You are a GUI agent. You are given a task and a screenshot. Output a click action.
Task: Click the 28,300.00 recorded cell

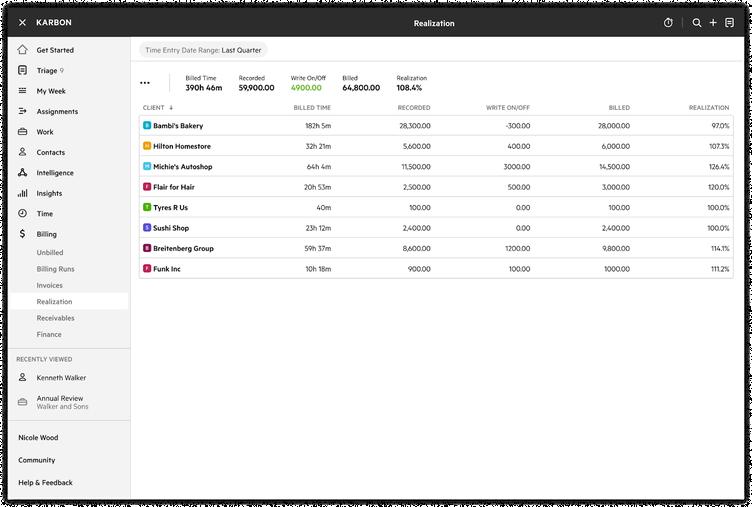coord(415,126)
